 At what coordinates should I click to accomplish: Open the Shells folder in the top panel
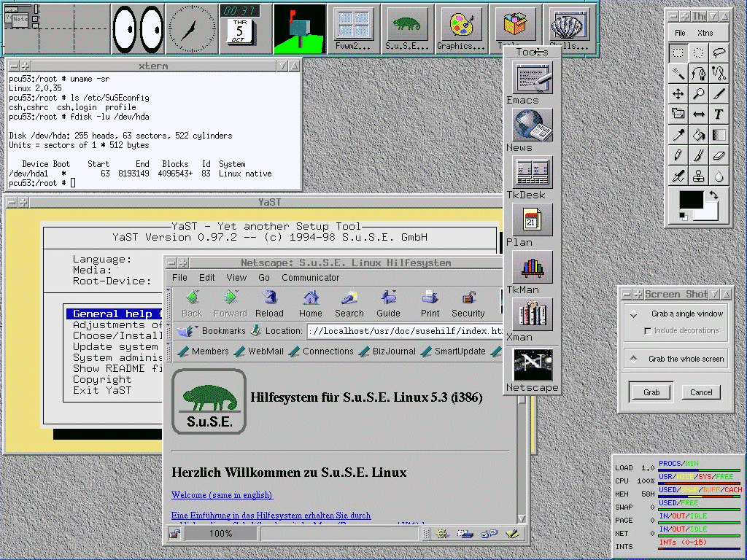tap(569, 28)
